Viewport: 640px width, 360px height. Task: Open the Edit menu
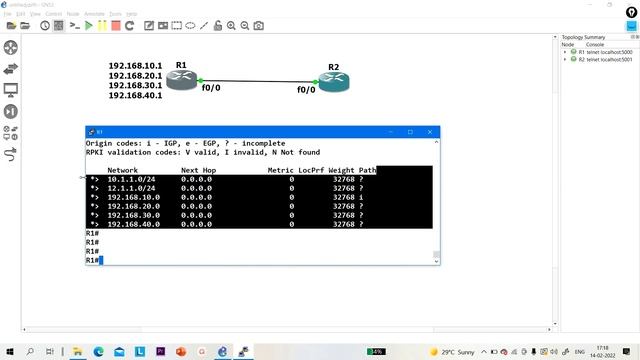tap(21, 14)
